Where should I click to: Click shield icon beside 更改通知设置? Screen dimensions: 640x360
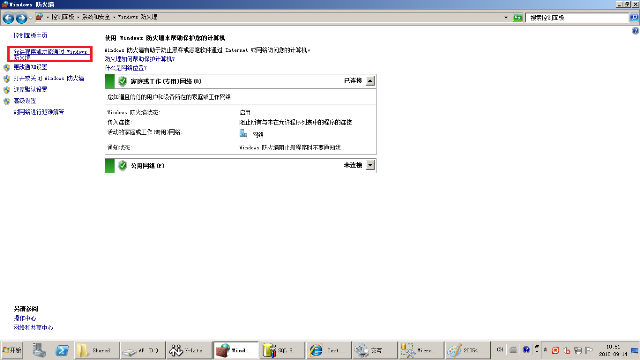7,68
